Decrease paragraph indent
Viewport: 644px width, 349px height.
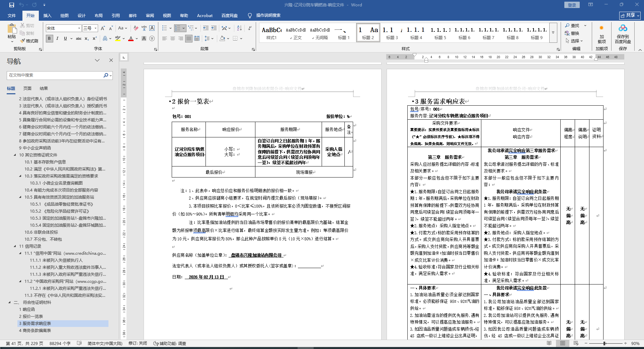coord(206,28)
